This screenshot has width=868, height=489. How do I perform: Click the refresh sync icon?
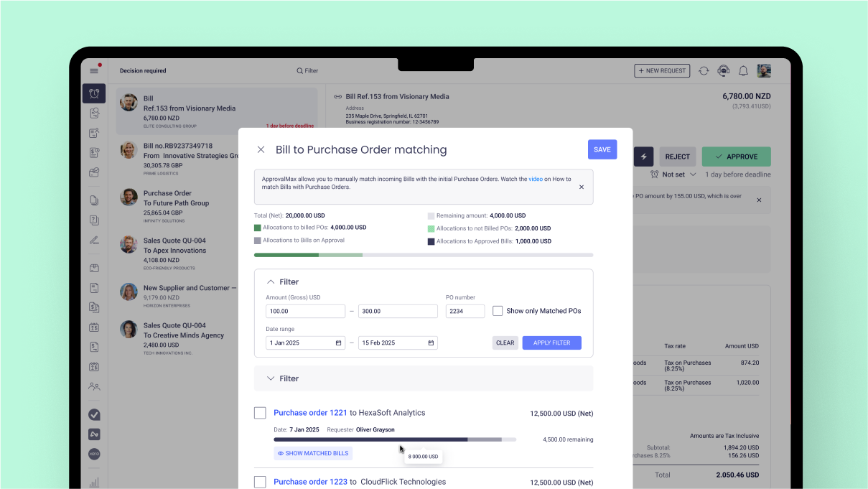click(704, 70)
